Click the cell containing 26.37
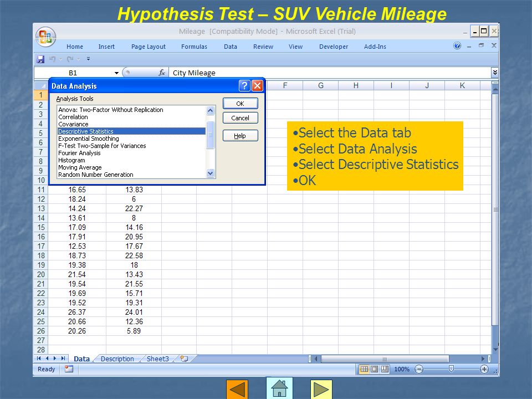This screenshot has width=532, height=399. (x=77, y=312)
